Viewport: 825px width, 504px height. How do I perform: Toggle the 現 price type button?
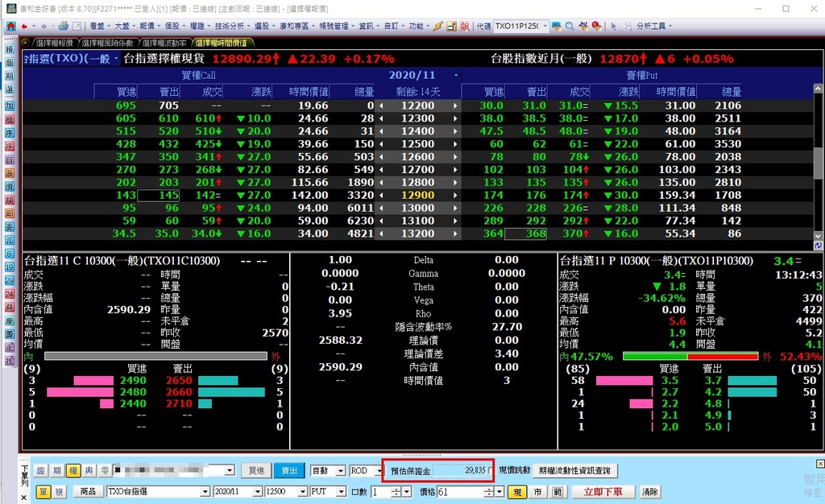(x=518, y=492)
